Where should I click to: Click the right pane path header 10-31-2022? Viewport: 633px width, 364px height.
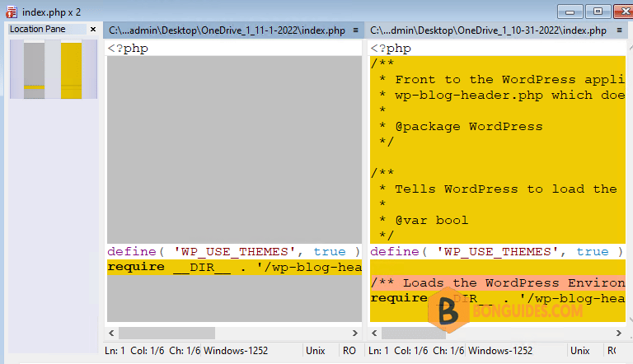pyautogui.click(x=488, y=30)
